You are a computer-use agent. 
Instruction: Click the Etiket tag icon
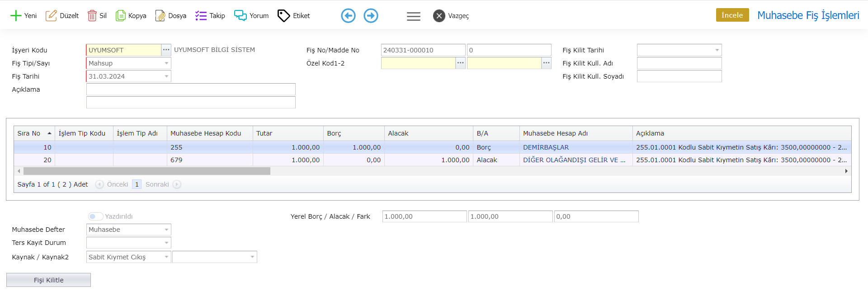(283, 16)
